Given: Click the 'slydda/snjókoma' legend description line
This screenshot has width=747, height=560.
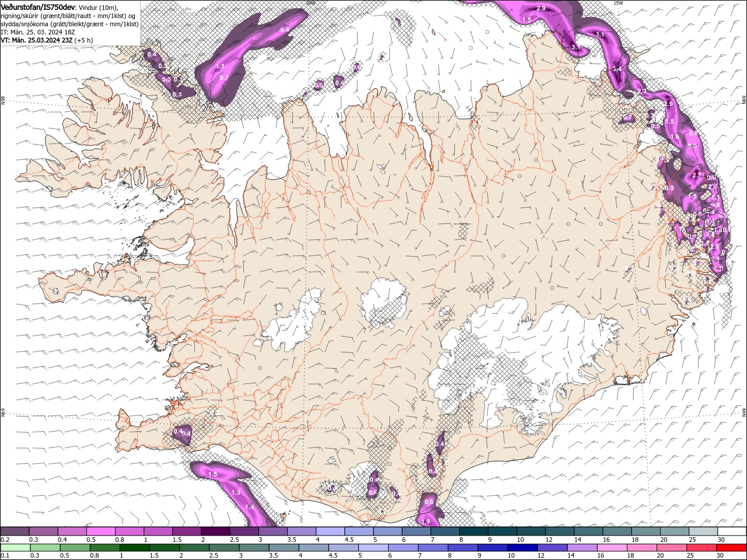Looking at the screenshot, I should pyautogui.click(x=69, y=24).
